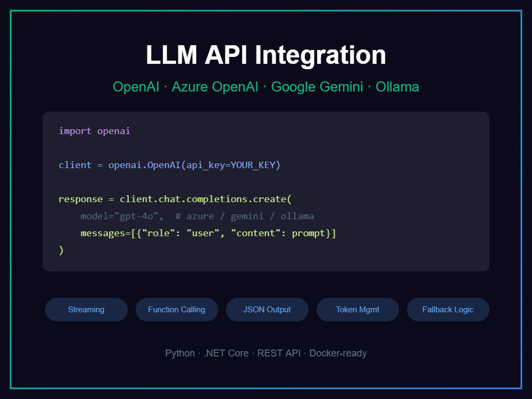Click the Streaming pill
Screen dimensions: 532x399
point(86,310)
